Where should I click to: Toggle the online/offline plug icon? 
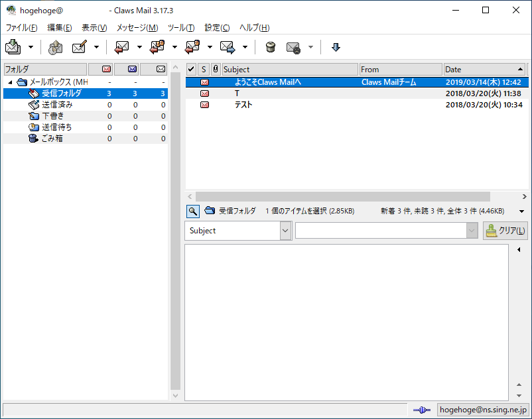tap(422, 410)
